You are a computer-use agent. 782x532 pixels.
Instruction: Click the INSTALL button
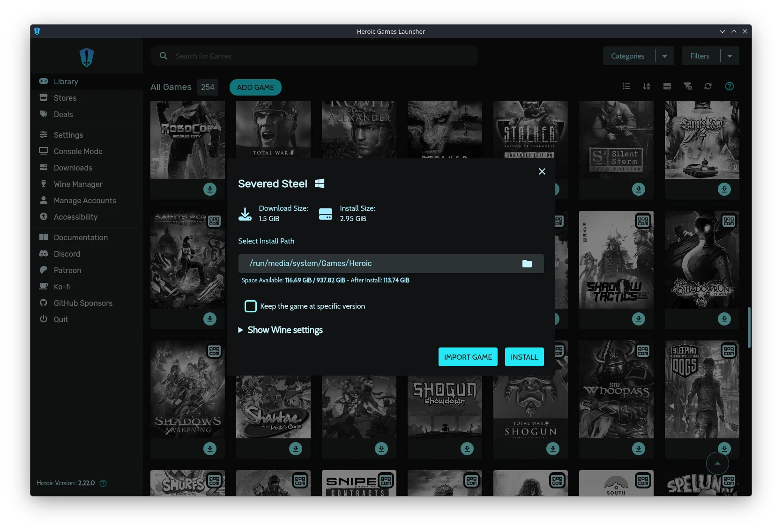[524, 357]
